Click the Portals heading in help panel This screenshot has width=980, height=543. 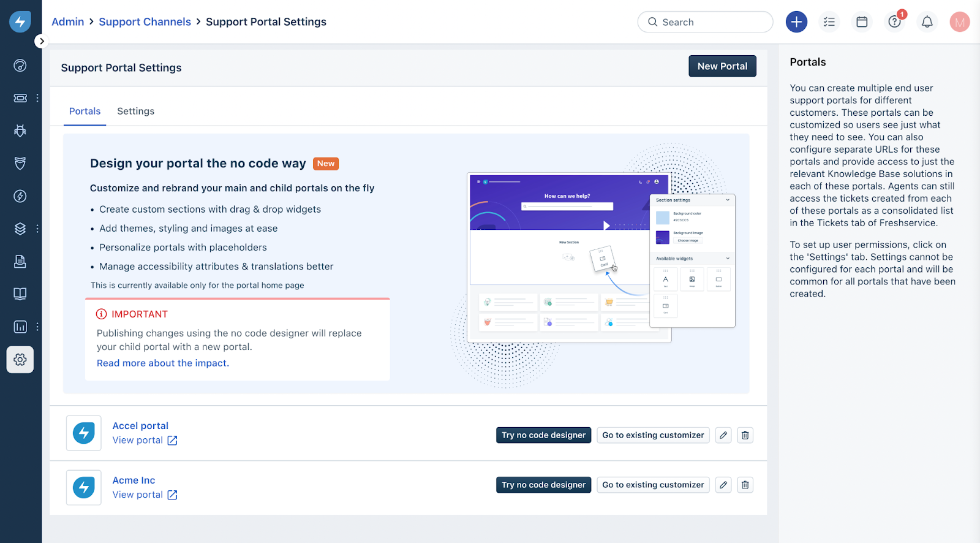[808, 62]
